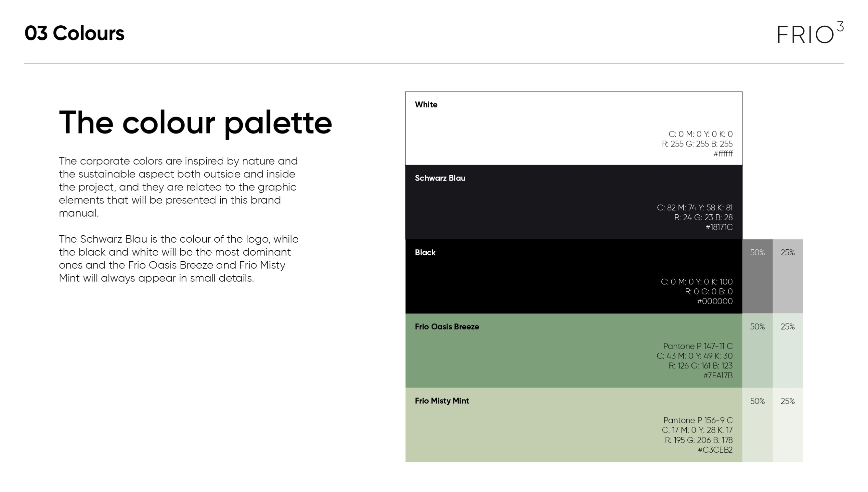Click the FRIO³ logo

click(x=810, y=33)
